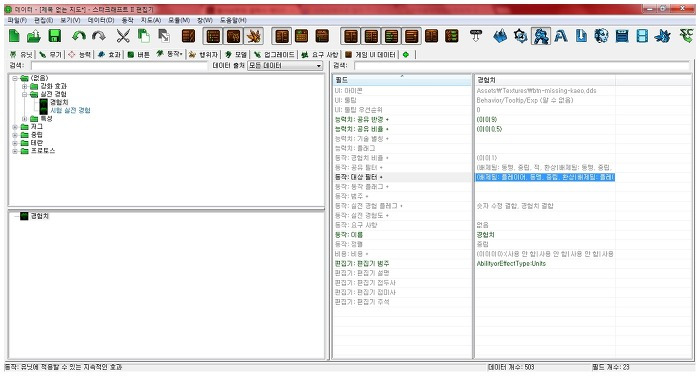Viewport: 700px width, 376px height.
Task: Click the Copy pages icon
Action: tap(143, 36)
